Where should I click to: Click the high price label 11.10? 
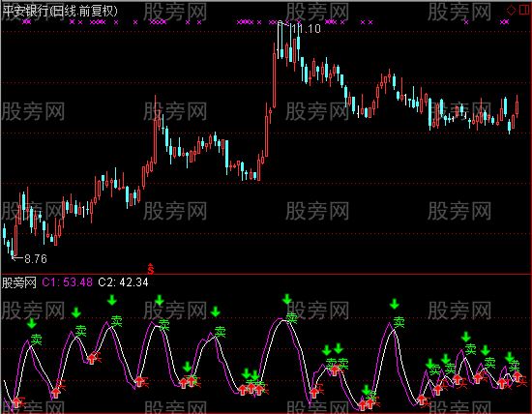[307, 28]
